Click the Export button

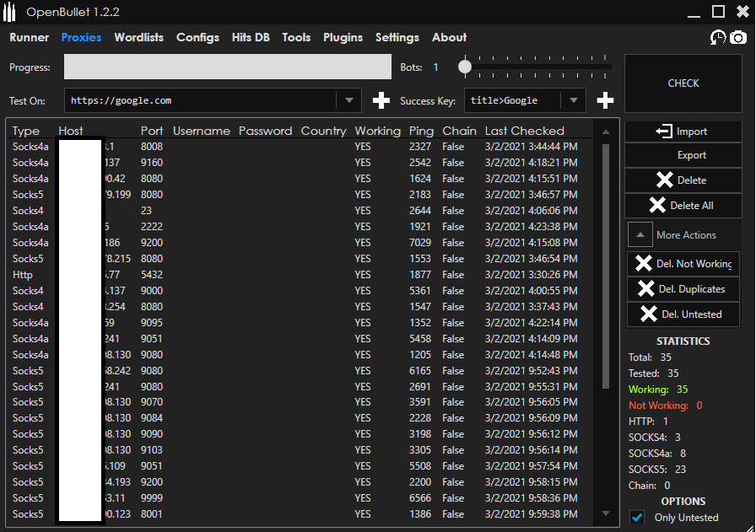[x=683, y=155]
